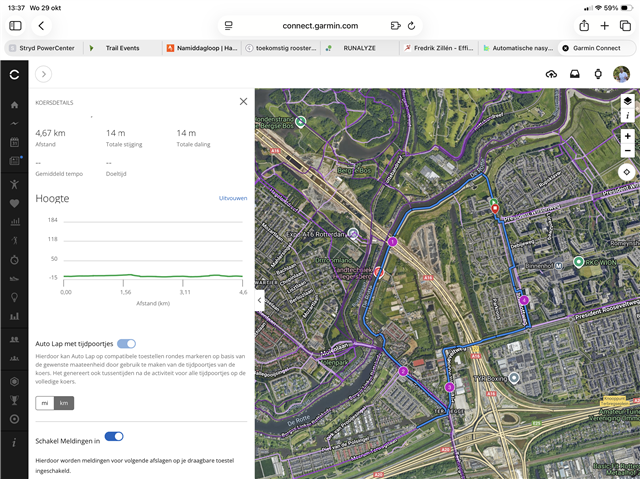
Task: Click the connect.garmin.com address bar
Action: [320, 25]
